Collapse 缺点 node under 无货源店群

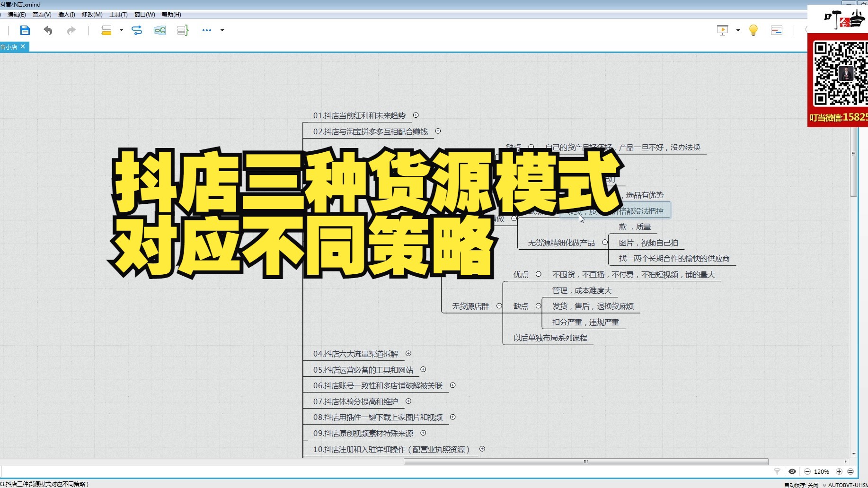pos(538,306)
